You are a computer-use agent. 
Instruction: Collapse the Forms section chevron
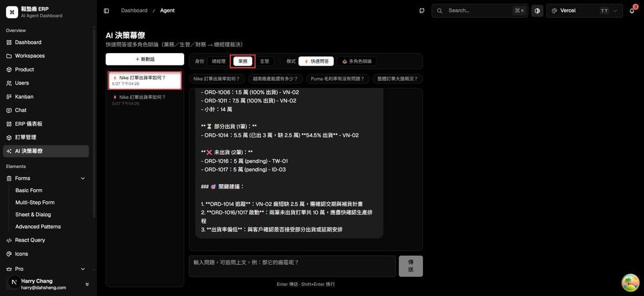tap(83, 178)
